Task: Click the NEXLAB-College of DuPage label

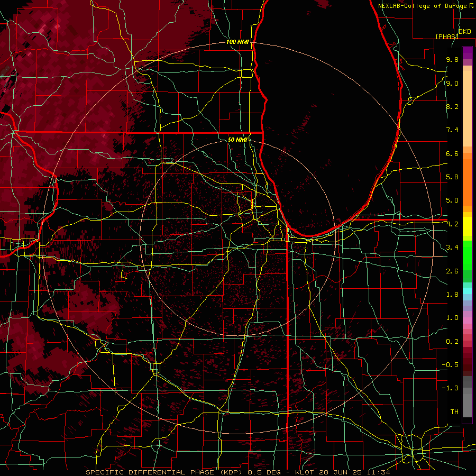Action: (422, 6)
